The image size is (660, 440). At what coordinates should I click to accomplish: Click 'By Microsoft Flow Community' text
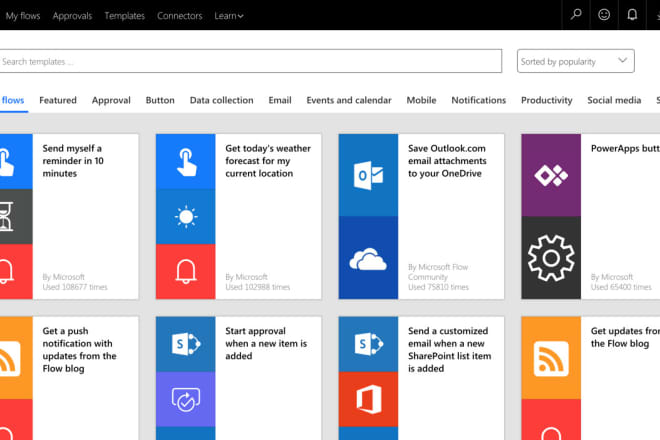point(438,272)
